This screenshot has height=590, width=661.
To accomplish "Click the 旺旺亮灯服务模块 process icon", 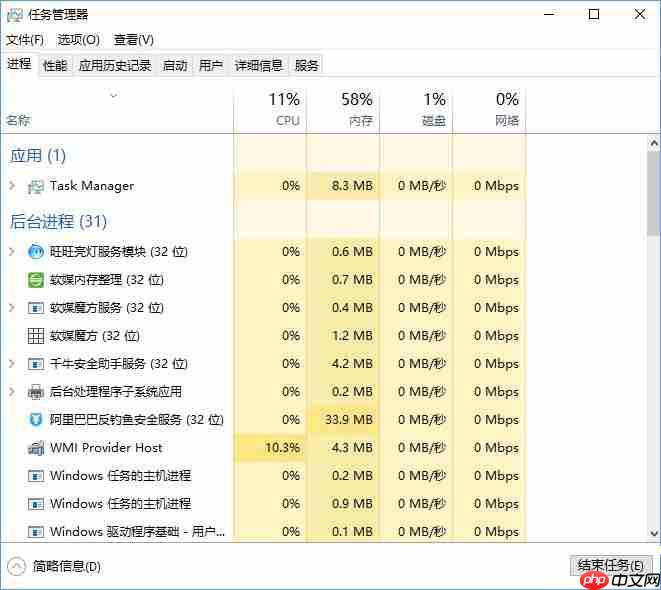I will tap(35, 252).
